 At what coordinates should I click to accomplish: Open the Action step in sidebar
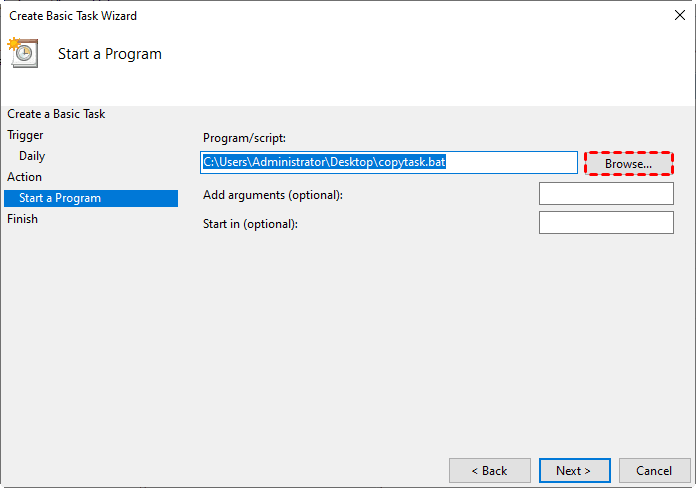tap(25, 177)
